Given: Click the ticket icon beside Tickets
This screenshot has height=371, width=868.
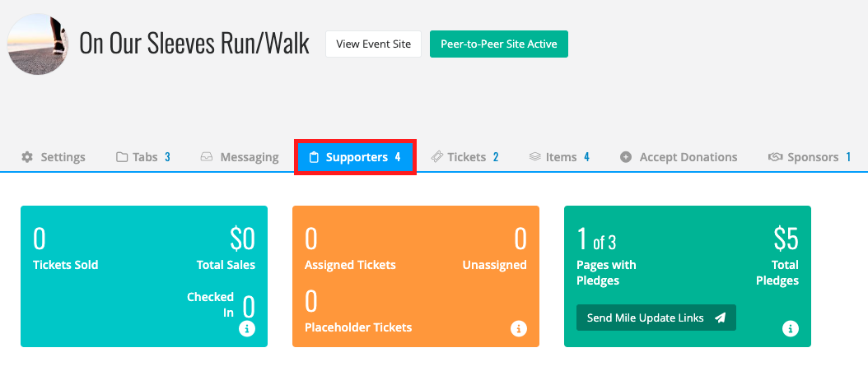Looking at the screenshot, I should coord(436,156).
